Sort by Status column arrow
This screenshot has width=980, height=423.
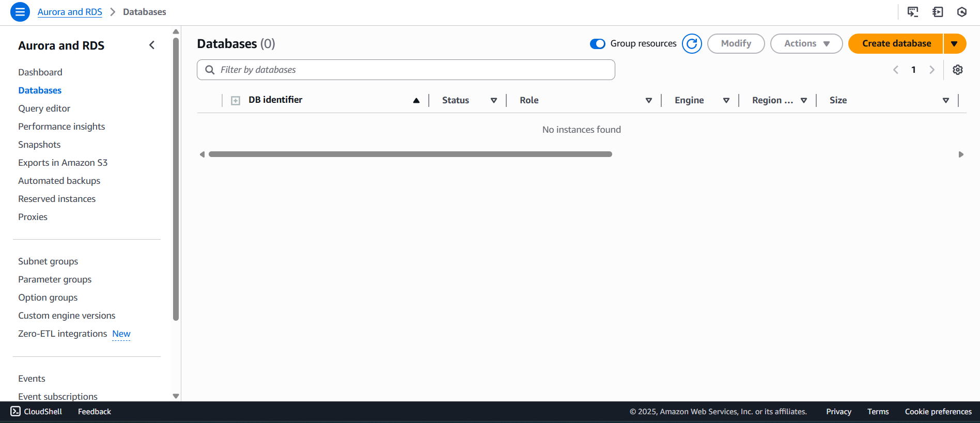(494, 101)
